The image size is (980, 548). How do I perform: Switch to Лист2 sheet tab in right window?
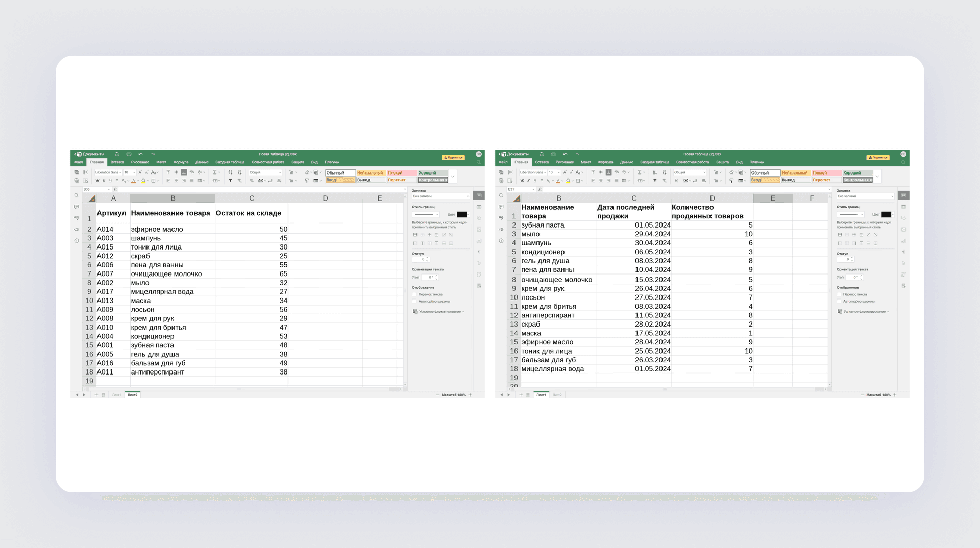coord(557,395)
